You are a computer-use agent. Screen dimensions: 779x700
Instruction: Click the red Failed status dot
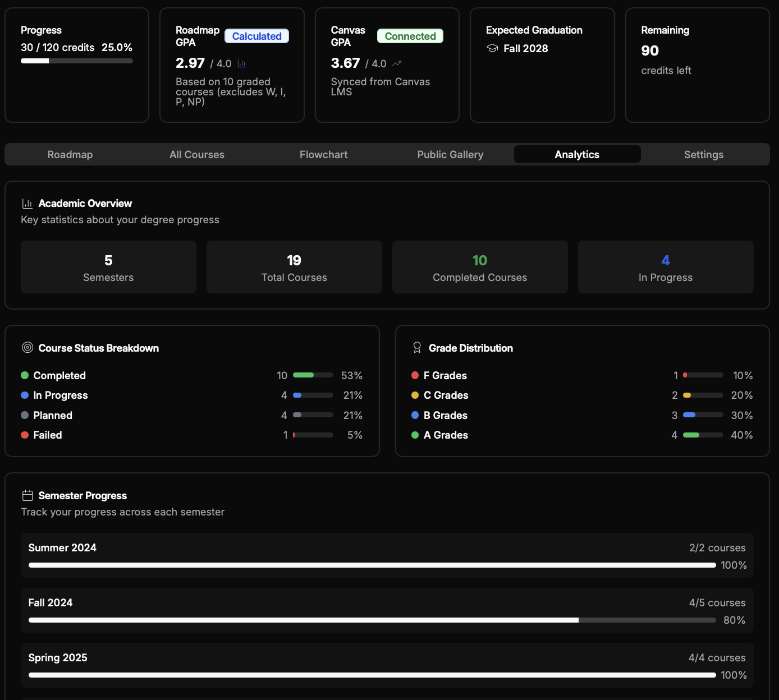tap(25, 435)
